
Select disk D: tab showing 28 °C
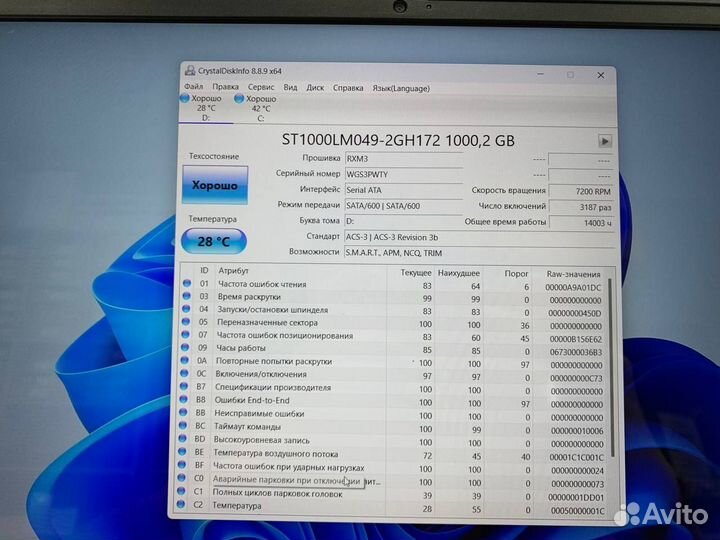click(205, 108)
